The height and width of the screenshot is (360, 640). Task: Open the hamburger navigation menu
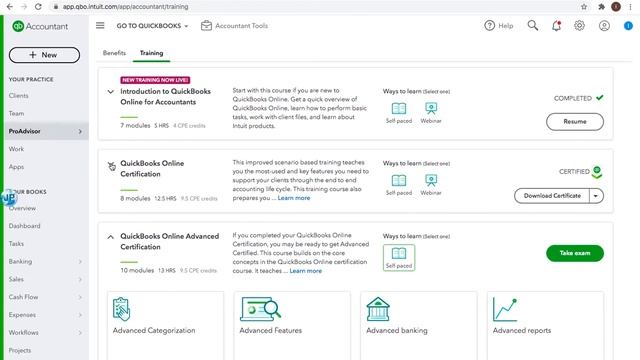[x=100, y=26]
